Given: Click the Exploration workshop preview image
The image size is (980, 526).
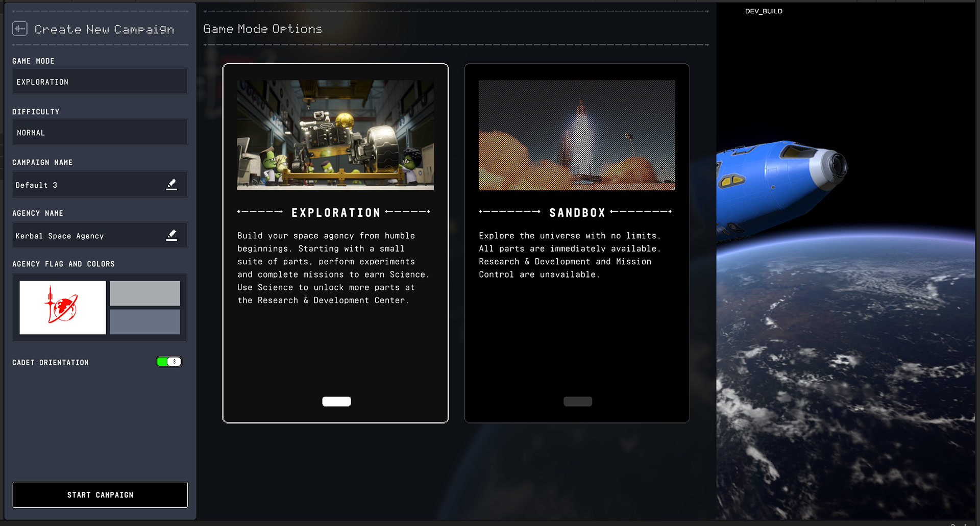Looking at the screenshot, I should [x=335, y=135].
